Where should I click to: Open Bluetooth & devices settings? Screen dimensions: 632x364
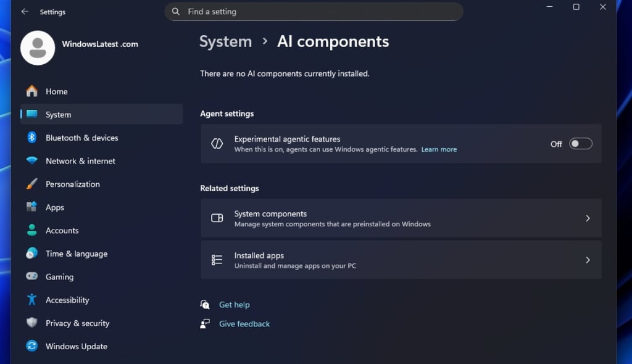[x=101, y=138]
